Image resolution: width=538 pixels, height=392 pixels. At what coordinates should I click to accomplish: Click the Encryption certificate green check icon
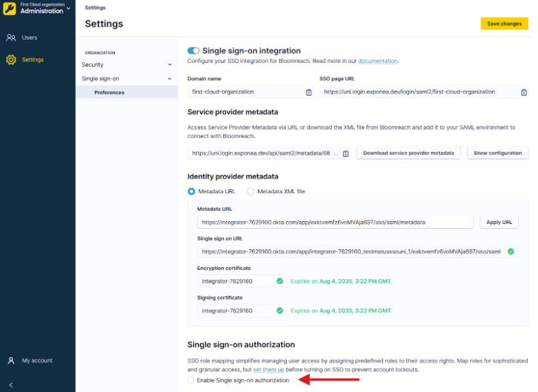(280, 281)
